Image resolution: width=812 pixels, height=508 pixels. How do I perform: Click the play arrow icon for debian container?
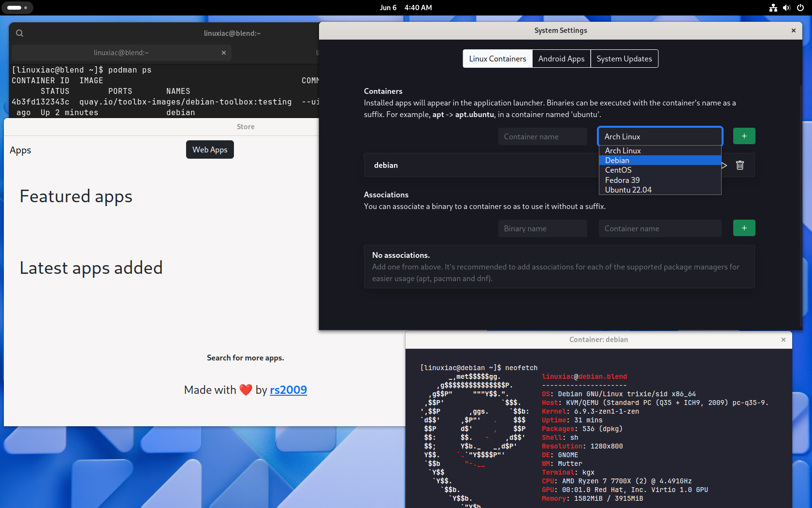(724, 165)
